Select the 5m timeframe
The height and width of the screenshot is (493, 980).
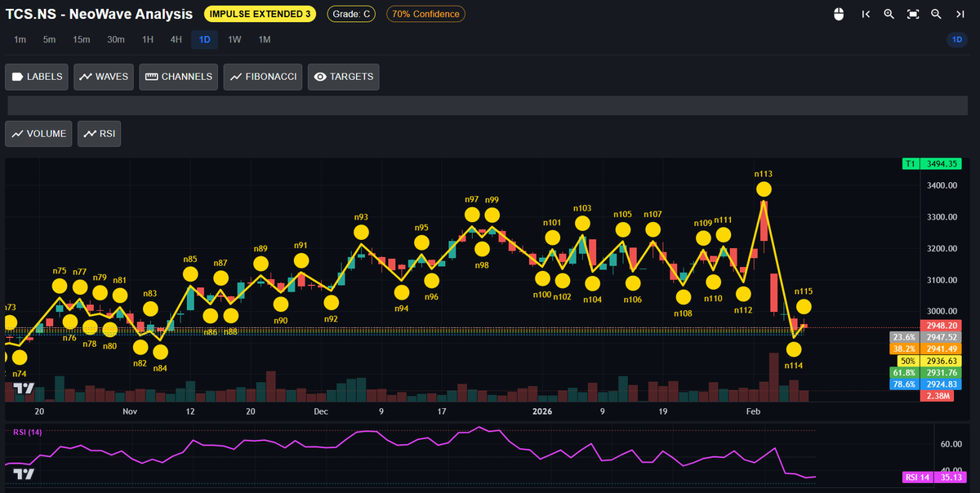tap(50, 39)
